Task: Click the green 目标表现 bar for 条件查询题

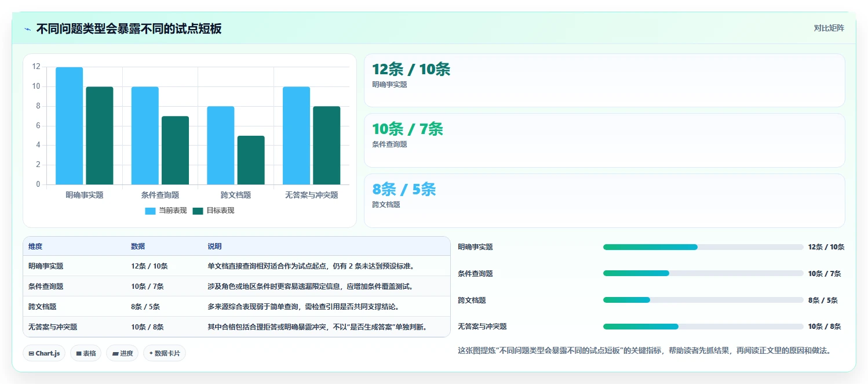Action: tap(175, 150)
